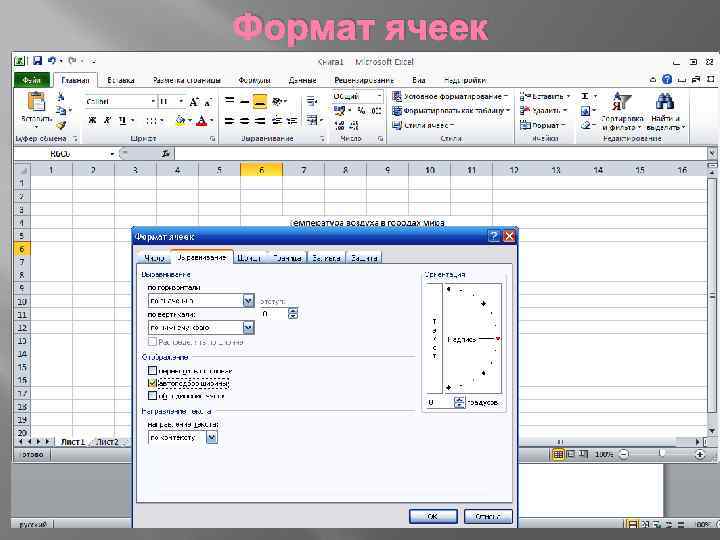Image resolution: width=720 pixels, height=540 pixels.
Task: Toggle bold Ж formatting
Action: tap(92, 120)
